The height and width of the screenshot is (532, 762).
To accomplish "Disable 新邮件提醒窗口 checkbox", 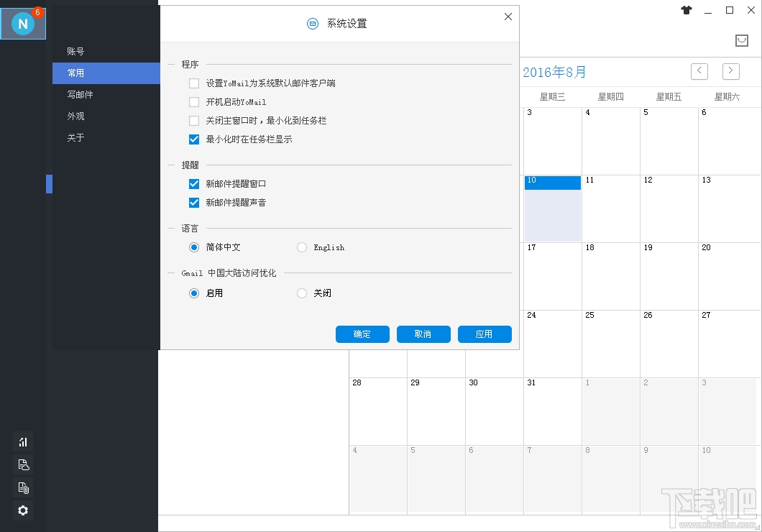I will coord(194,183).
